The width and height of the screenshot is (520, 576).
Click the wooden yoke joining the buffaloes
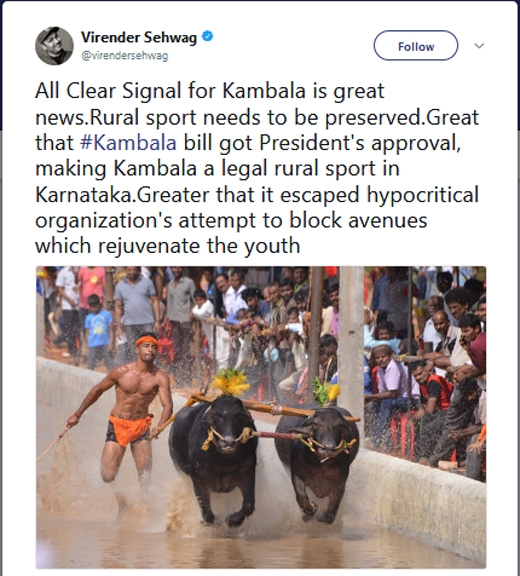275,408
